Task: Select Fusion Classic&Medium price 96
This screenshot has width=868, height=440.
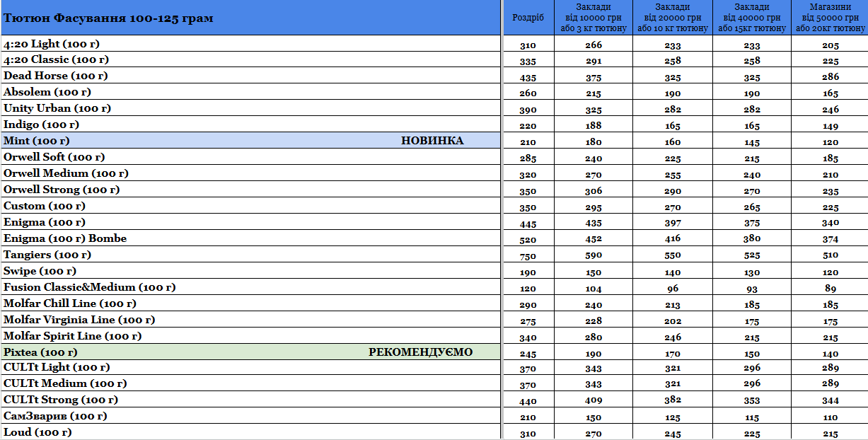Action: click(673, 288)
